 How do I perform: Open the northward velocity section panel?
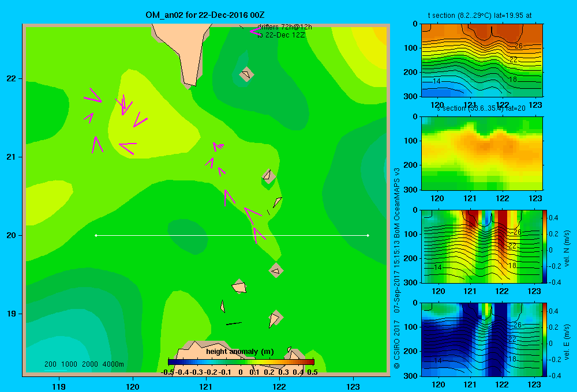click(x=482, y=246)
